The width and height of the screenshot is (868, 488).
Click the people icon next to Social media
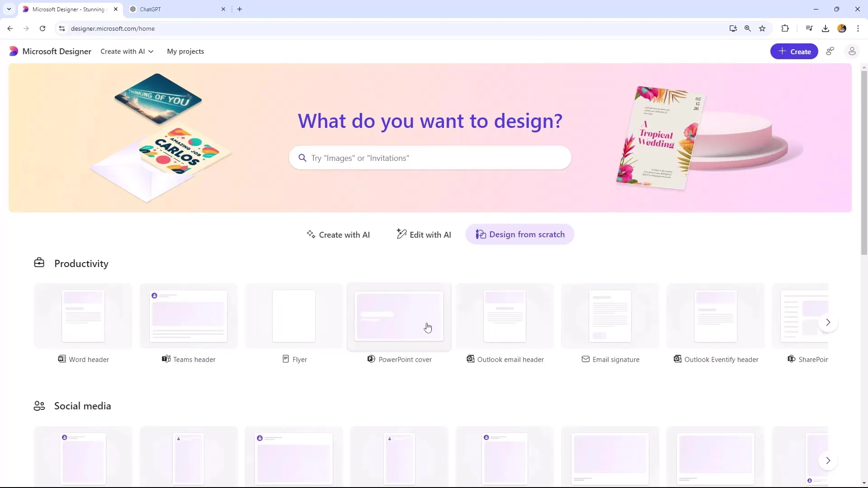click(39, 406)
